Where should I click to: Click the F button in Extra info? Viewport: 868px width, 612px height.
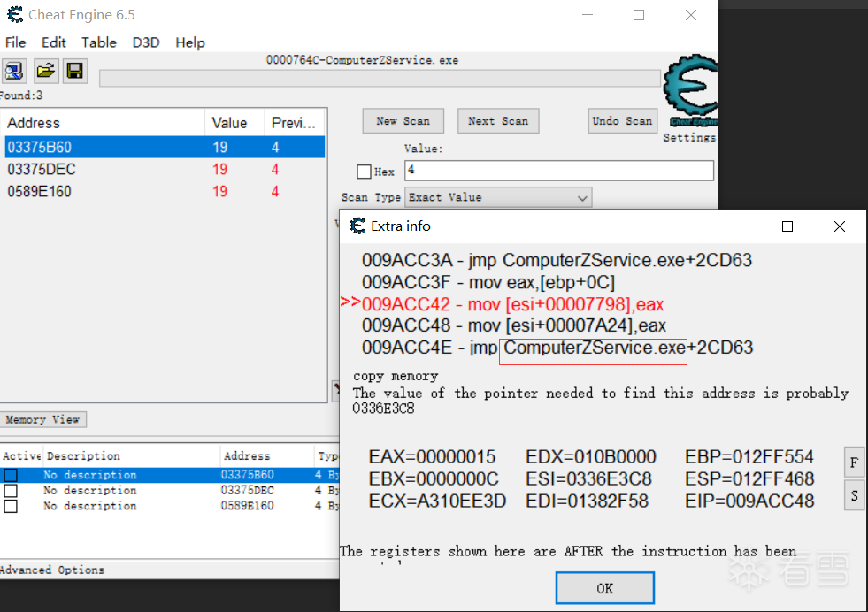(854, 463)
